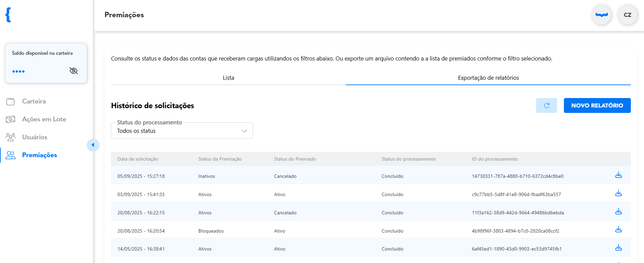Switch to the Lista tab
Screen dimensions: 644x263
point(228,78)
